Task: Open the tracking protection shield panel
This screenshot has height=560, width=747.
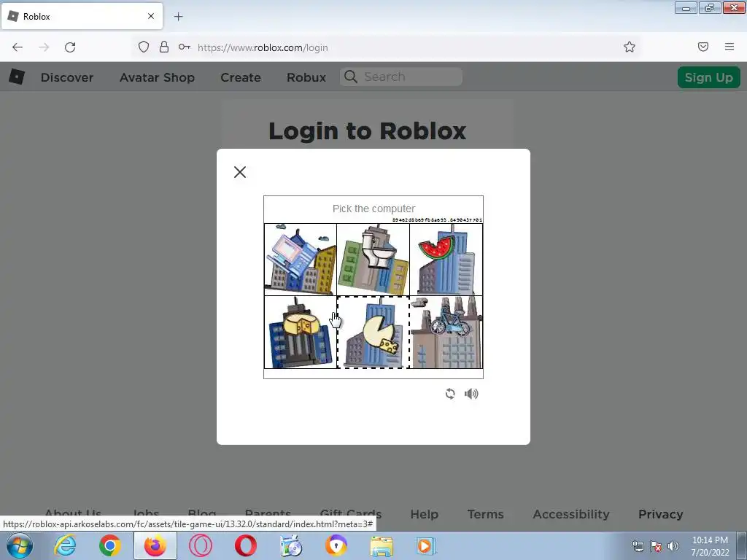Action: pos(144,47)
